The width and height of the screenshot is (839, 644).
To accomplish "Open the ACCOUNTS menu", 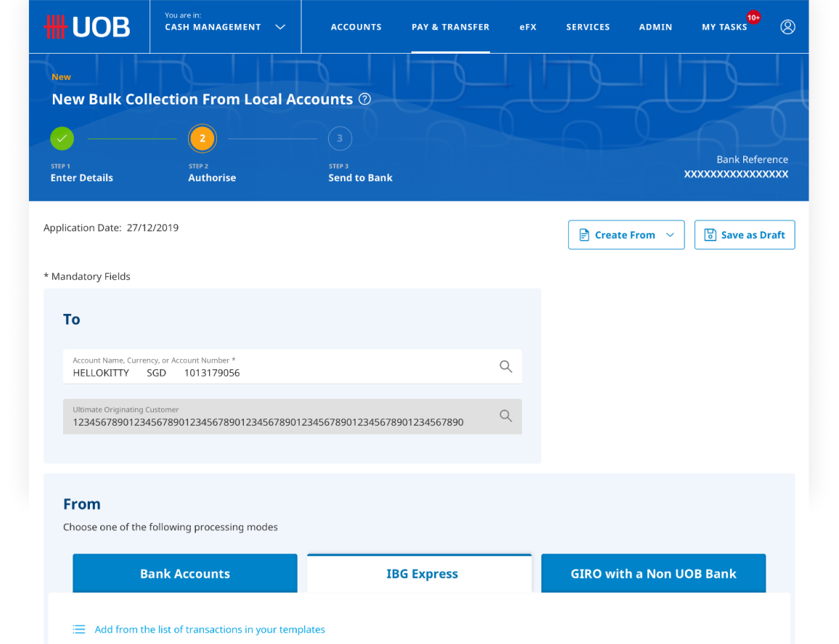I will click(356, 27).
